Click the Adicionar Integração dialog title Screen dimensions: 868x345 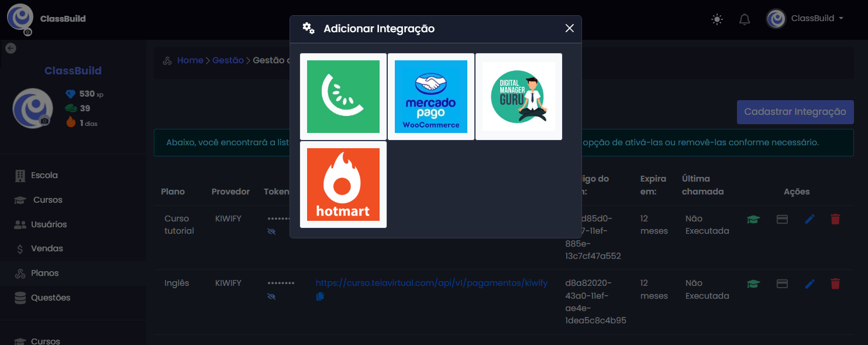click(379, 28)
